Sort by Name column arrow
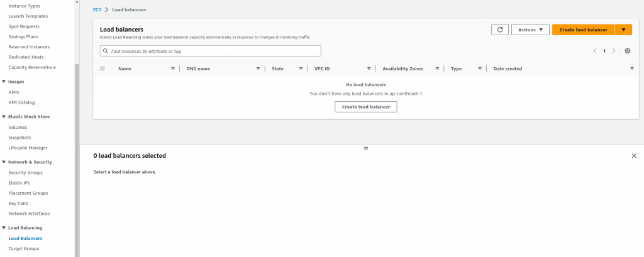This screenshot has width=644, height=257. tap(173, 68)
